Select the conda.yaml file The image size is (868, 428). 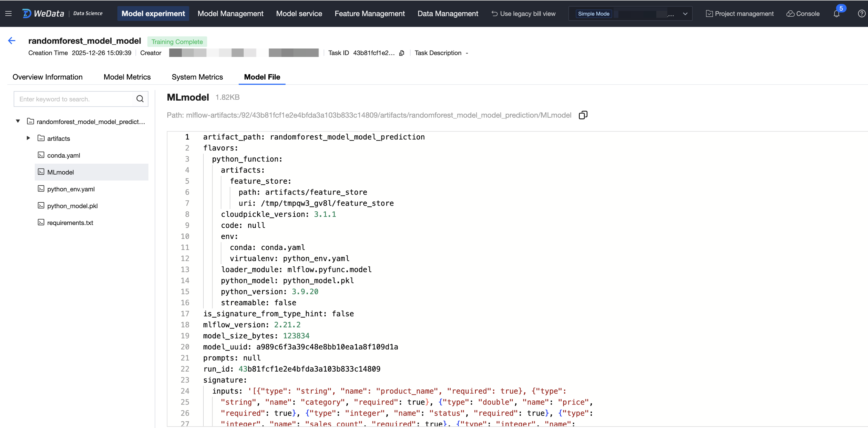[63, 155]
